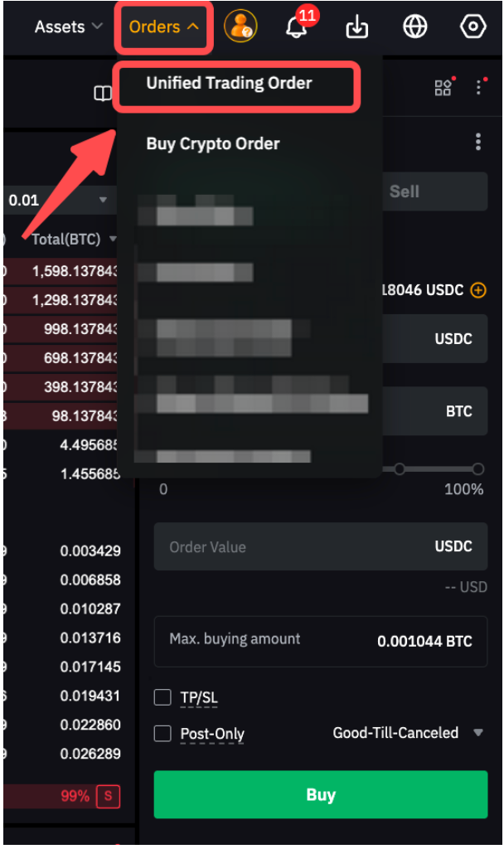This screenshot has width=504, height=849.
Task: Open the 0.01 price grouping dropdown
Action: pos(58,201)
